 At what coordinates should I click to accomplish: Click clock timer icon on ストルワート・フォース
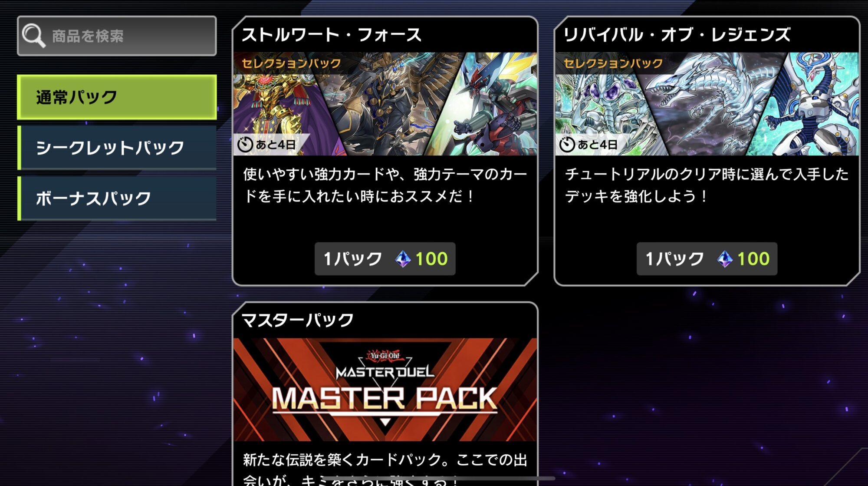tap(245, 144)
